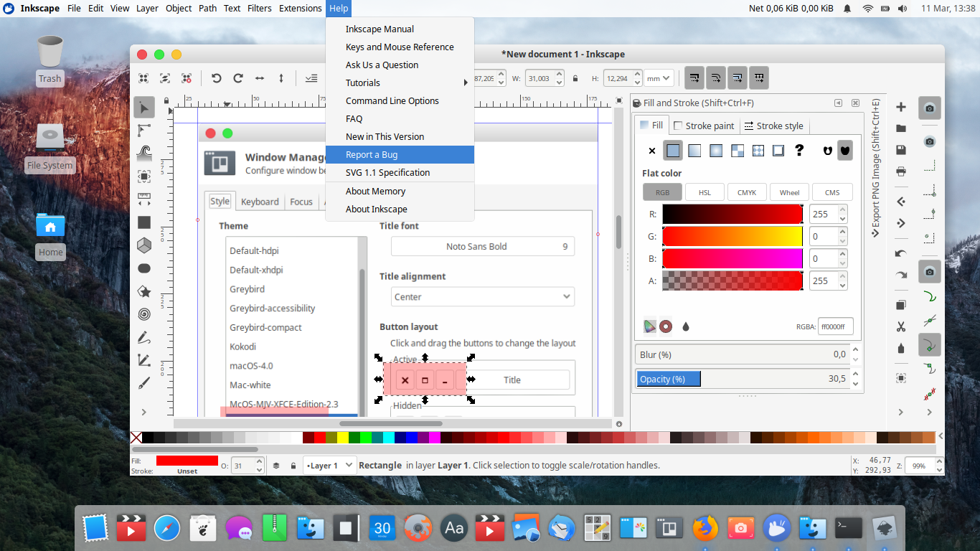This screenshot has width=980, height=551.
Task: Select the Star tool
Action: point(143,290)
